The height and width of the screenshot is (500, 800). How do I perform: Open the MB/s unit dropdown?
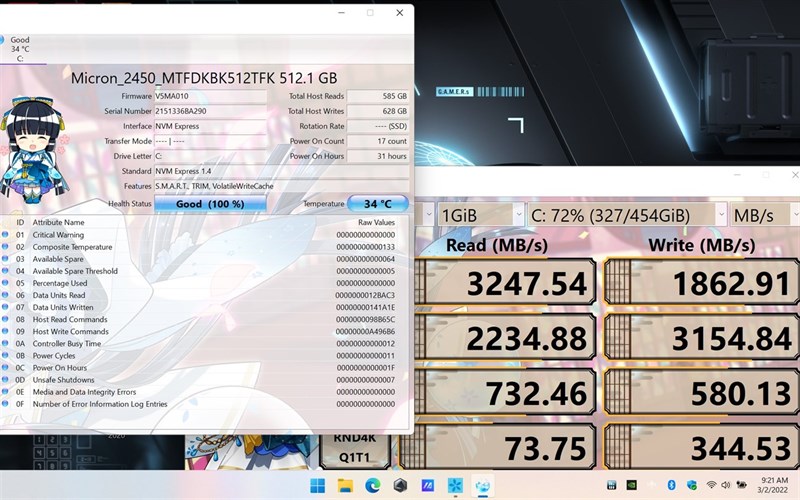coord(765,215)
